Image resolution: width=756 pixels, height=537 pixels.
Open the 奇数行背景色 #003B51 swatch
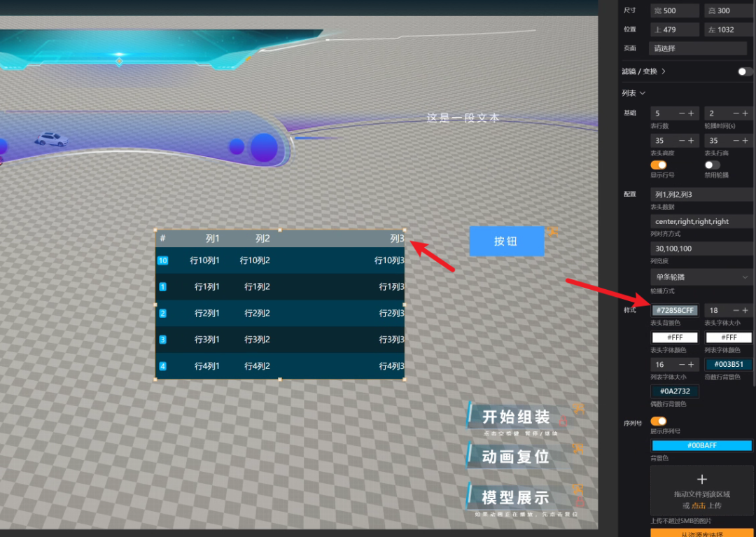point(729,365)
